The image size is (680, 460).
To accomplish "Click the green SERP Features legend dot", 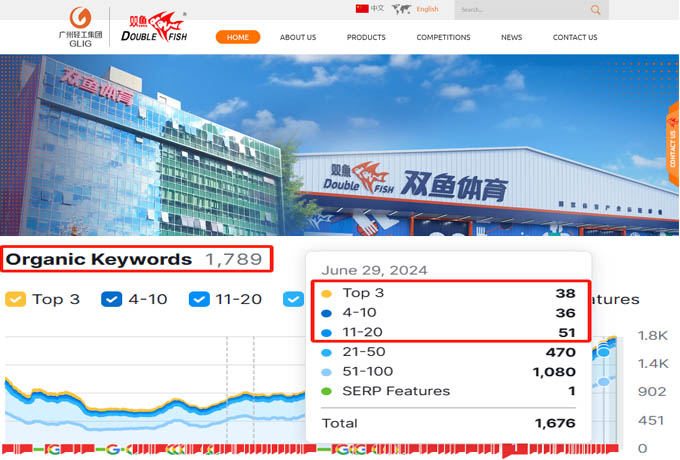I will (327, 391).
